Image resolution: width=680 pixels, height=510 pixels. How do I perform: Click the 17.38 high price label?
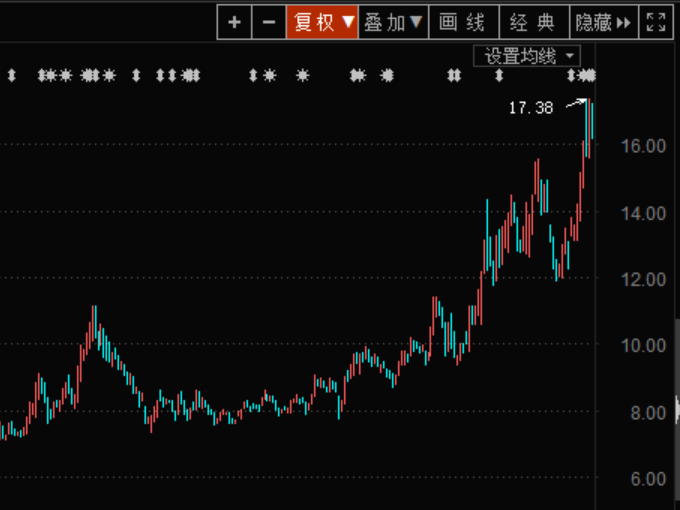tap(530, 108)
